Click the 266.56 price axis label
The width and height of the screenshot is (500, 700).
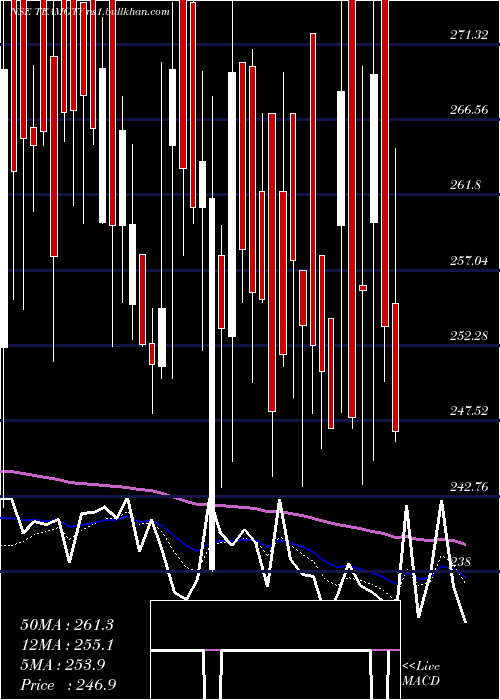pos(468,109)
